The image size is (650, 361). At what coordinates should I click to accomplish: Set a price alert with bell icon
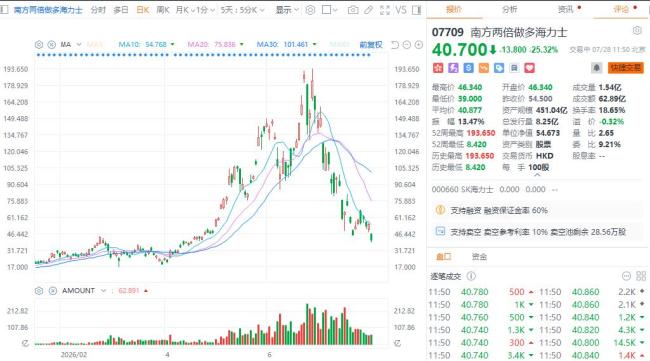596,68
